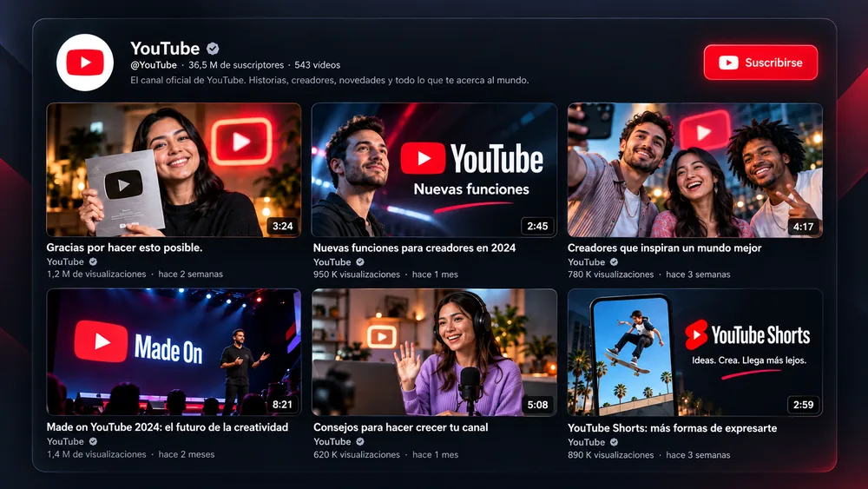Click the YouTube channel name under 'YouTube Shorts: más formas'
Screen dimensions: 868x489
tap(586, 442)
